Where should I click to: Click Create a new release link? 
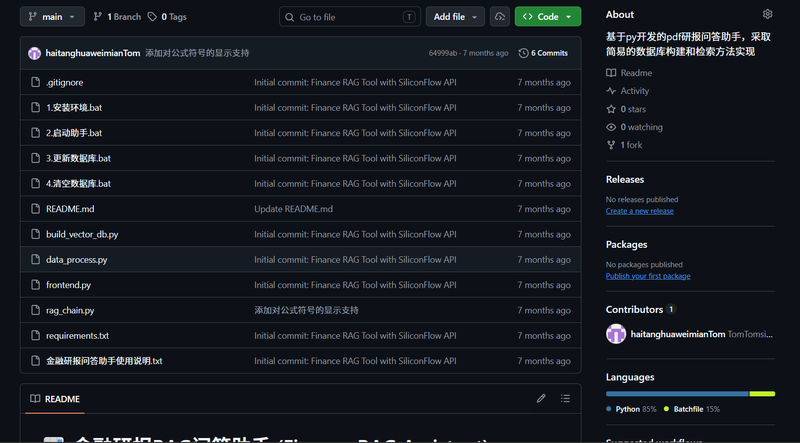639,211
